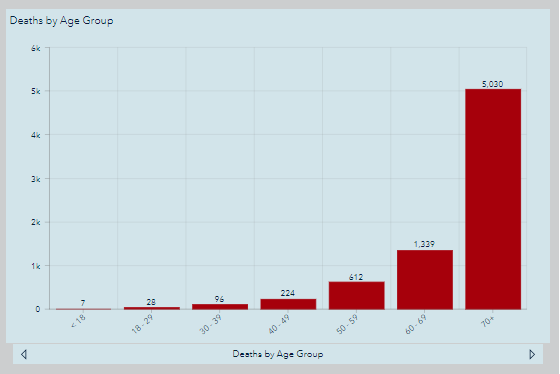560x374 pixels.
Task: Click the 18 - 29 x-axis label
Action: pos(142,323)
